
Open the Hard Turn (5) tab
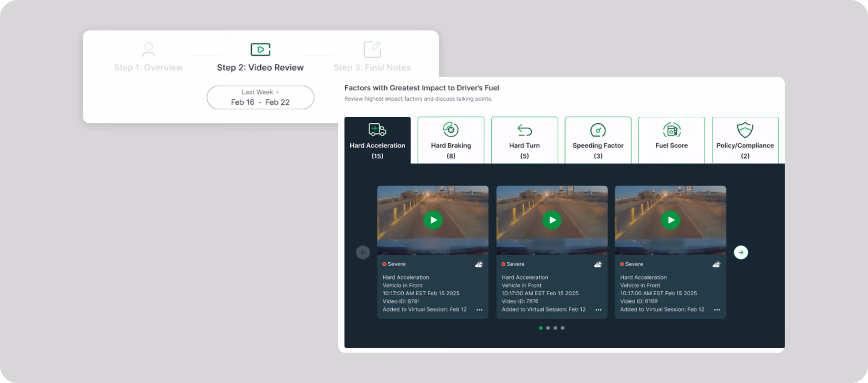click(x=525, y=140)
